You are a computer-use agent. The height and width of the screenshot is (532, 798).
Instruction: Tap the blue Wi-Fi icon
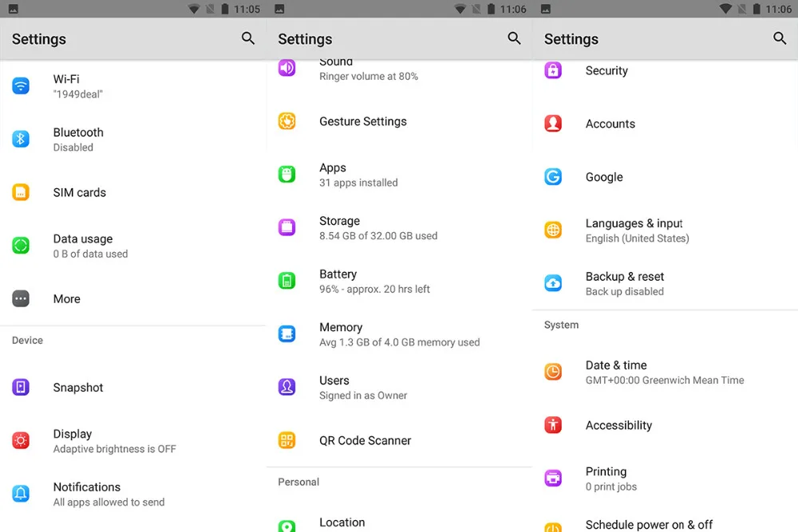(21, 86)
